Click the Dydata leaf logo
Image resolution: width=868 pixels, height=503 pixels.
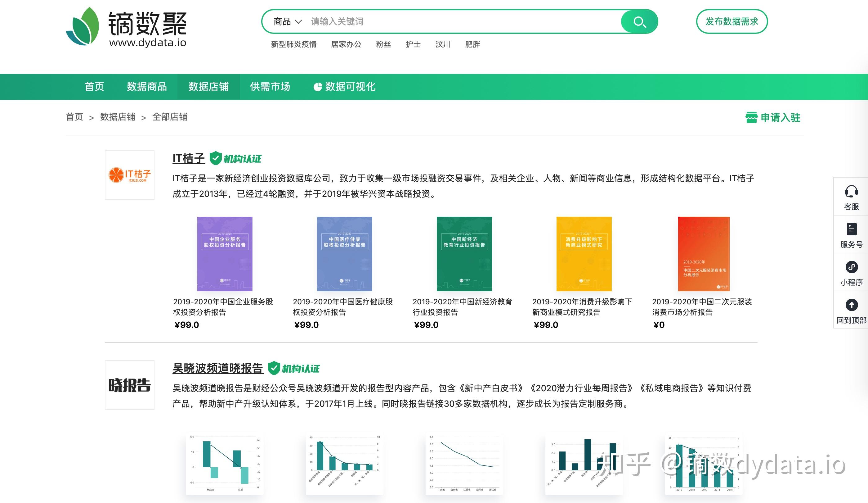point(82,26)
